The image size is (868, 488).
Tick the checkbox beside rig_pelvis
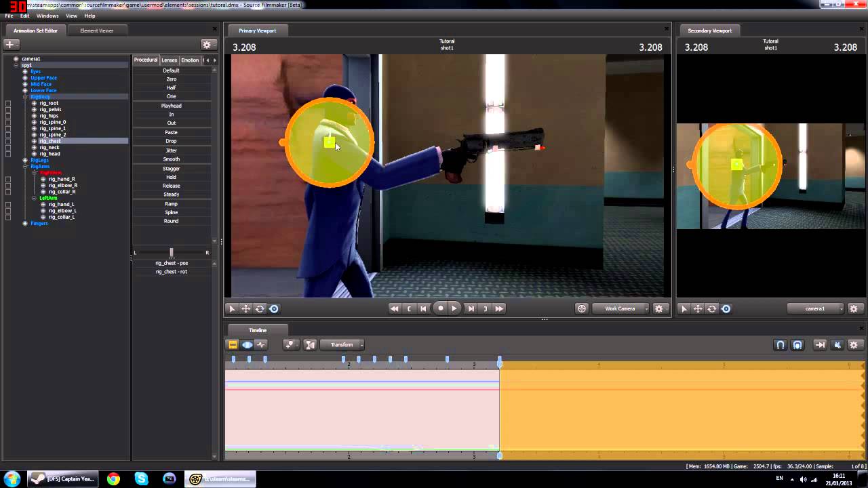pyautogui.click(x=8, y=110)
